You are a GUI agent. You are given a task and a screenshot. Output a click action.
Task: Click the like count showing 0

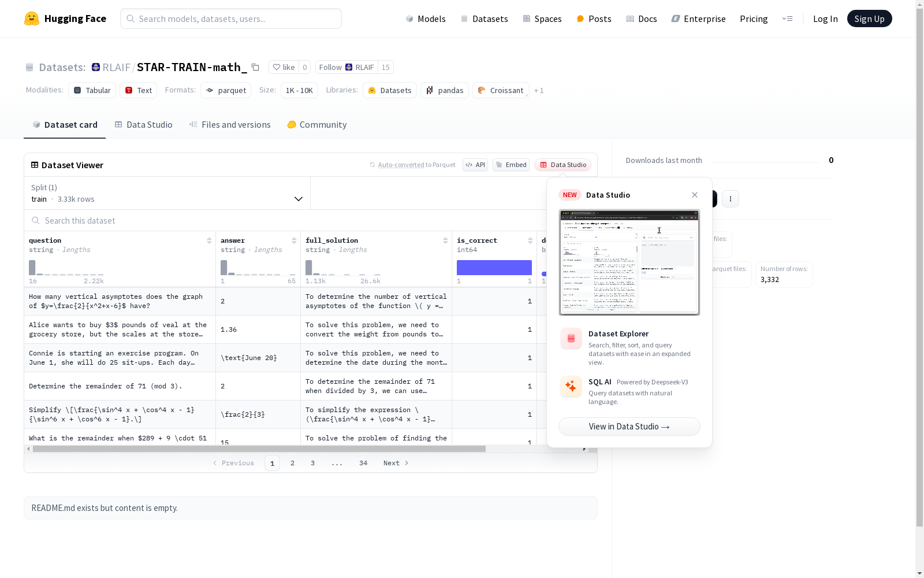coord(305,67)
